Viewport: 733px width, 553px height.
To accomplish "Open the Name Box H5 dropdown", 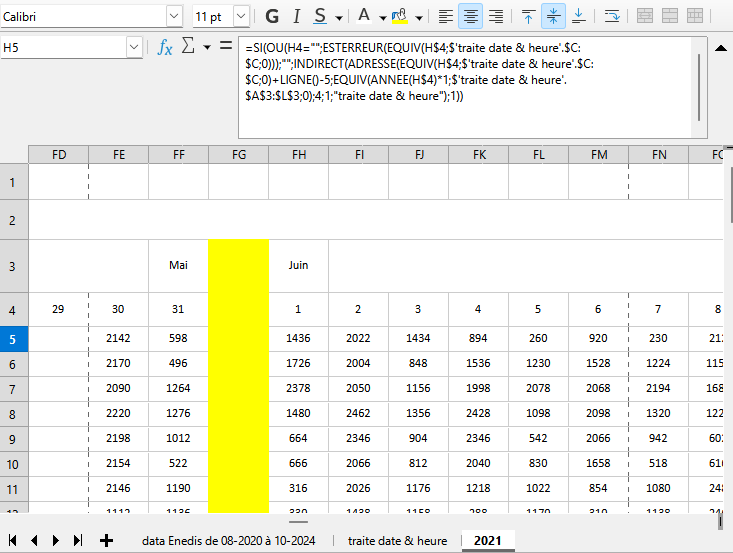I will [x=134, y=47].
